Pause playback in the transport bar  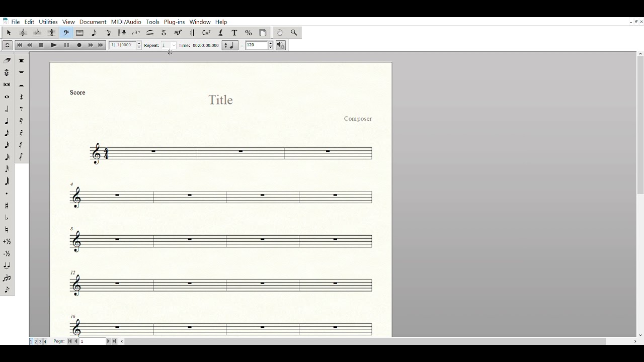coord(66,45)
